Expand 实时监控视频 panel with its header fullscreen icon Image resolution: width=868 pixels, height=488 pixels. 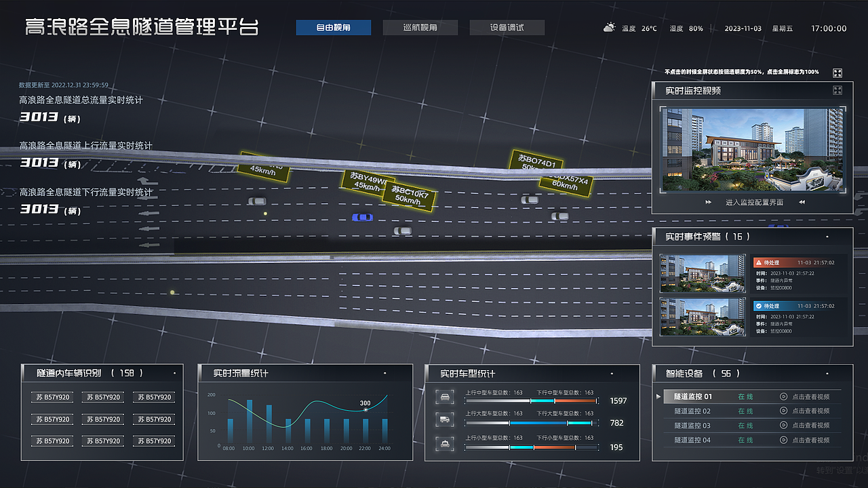[837, 90]
